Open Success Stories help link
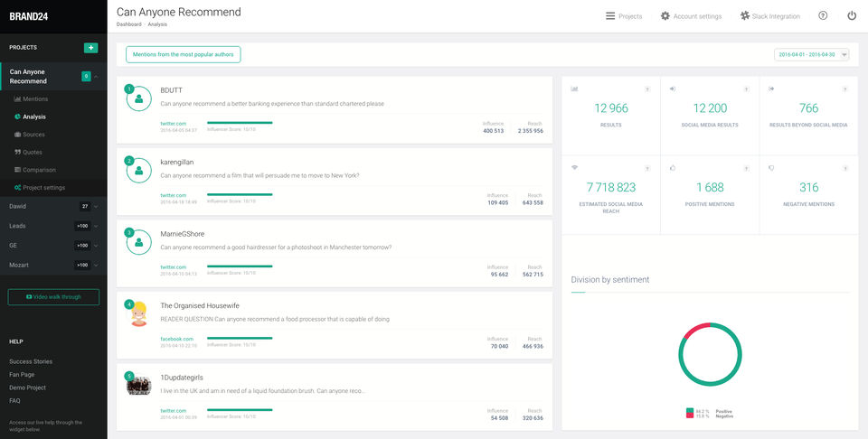 click(31, 361)
